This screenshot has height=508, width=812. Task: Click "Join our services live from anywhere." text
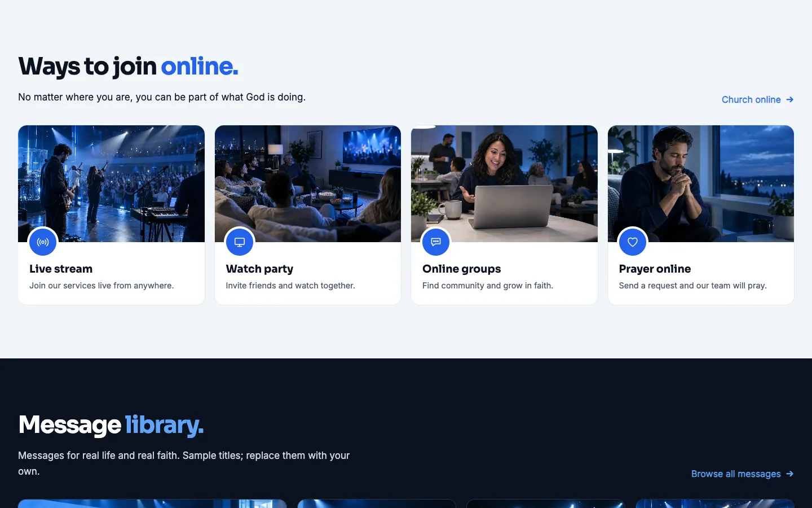pos(101,286)
